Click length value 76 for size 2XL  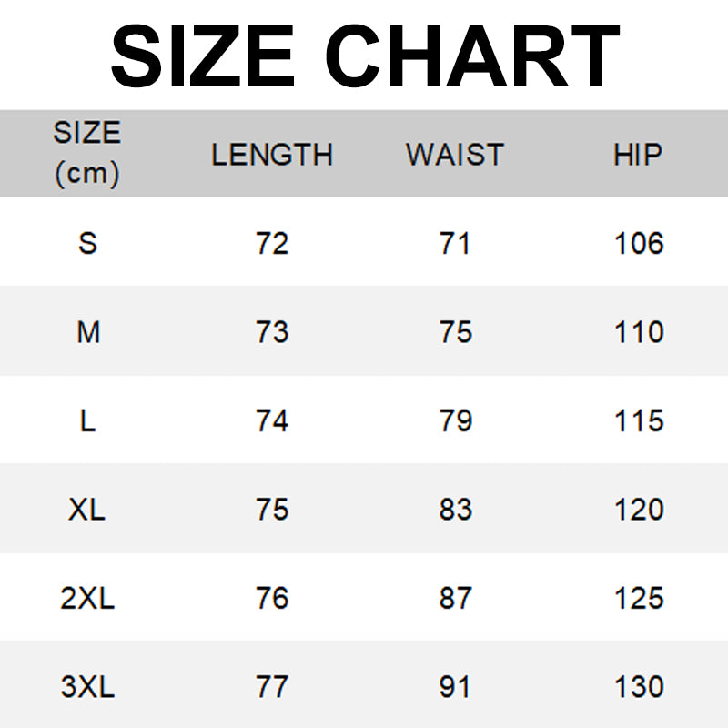click(272, 599)
